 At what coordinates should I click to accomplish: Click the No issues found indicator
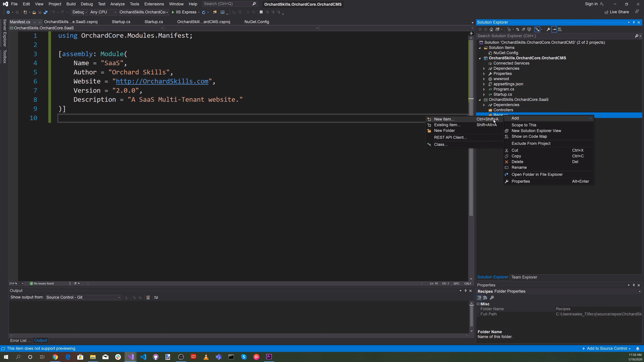click(x=42, y=284)
